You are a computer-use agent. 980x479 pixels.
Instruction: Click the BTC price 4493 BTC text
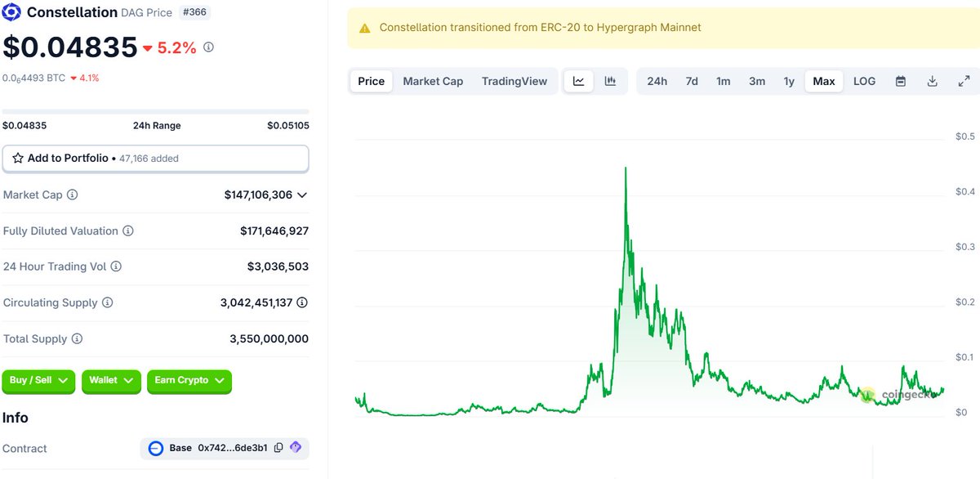(x=33, y=78)
